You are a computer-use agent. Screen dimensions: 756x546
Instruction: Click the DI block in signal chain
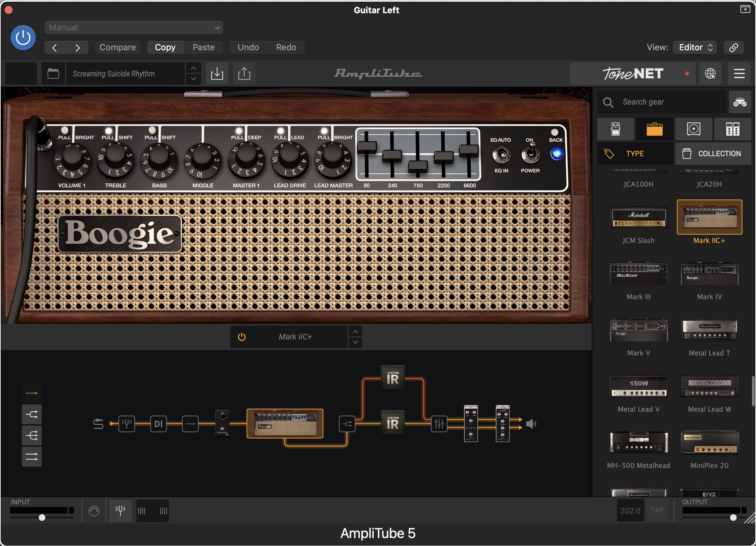click(x=158, y=424)
